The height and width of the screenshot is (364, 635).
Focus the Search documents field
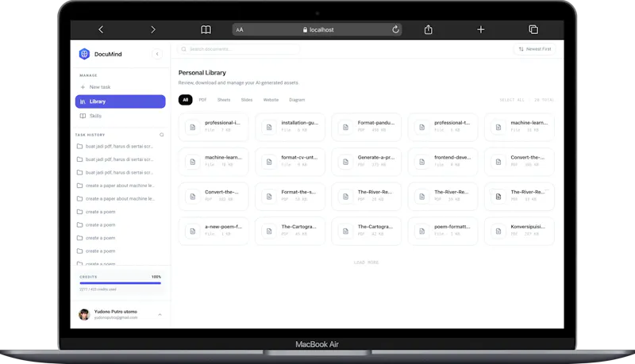pyautogui.click(x=239, y=49)
